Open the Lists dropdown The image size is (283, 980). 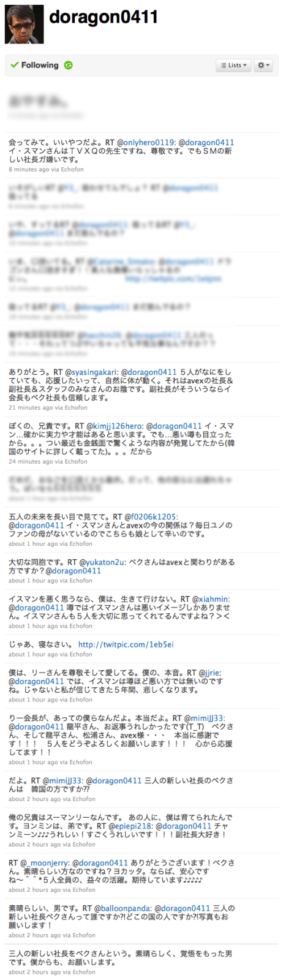233,65
